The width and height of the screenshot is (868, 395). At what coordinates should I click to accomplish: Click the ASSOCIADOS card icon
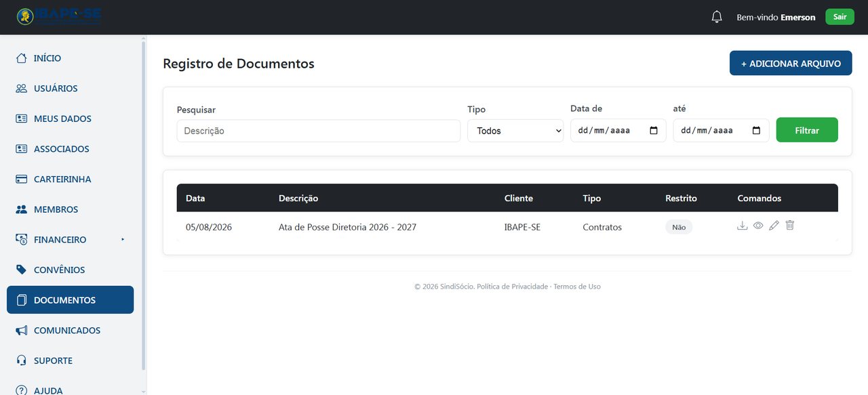[x=22, y=149]
